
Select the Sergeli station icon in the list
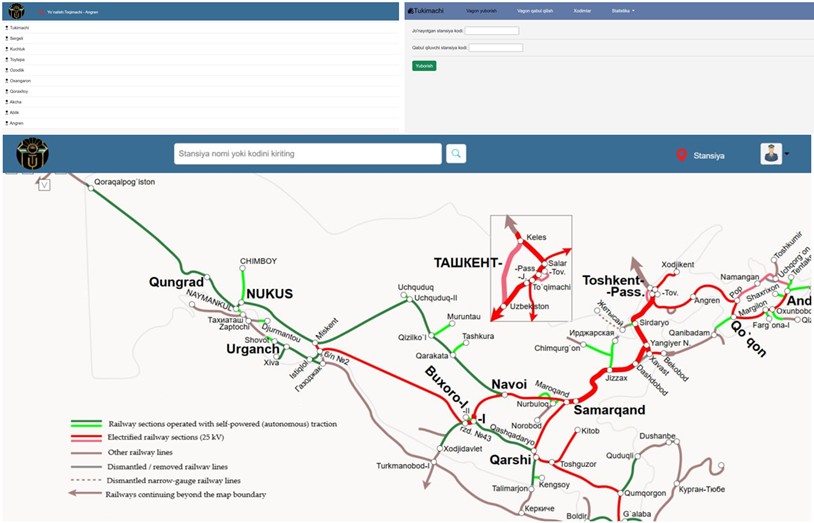click(x=7, y=38)
